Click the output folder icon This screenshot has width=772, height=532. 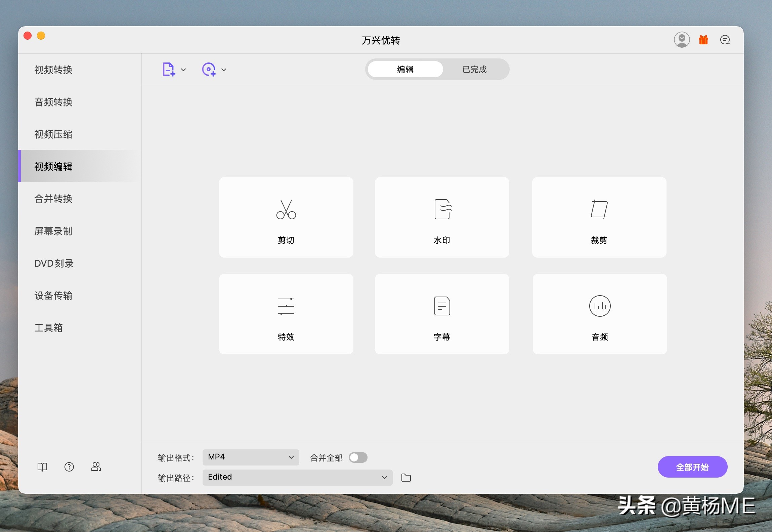tap(406, 478)
